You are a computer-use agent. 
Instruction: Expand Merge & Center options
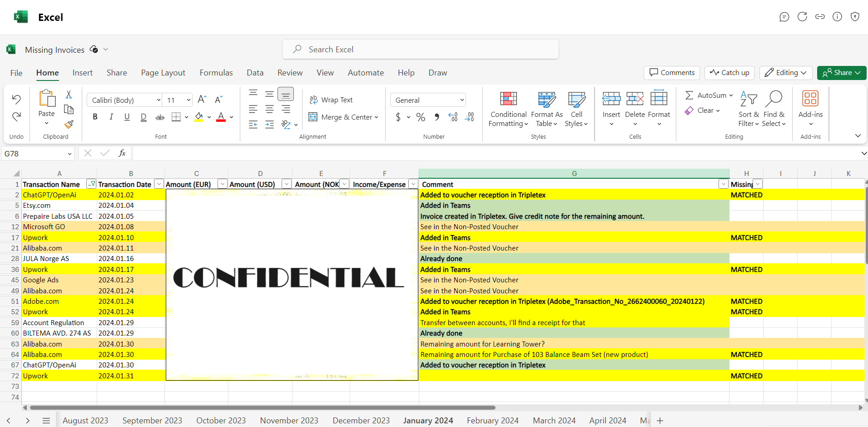(377, 117)
